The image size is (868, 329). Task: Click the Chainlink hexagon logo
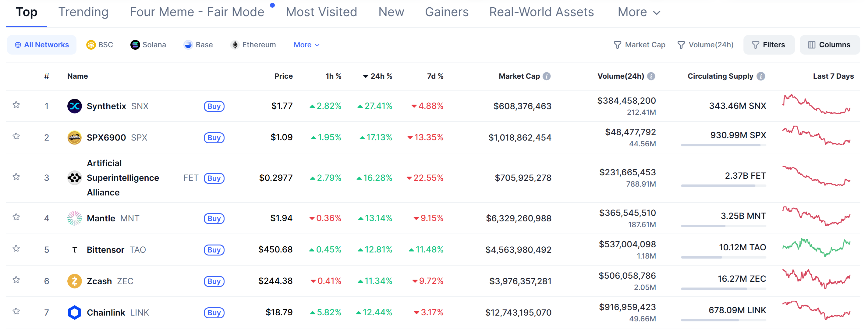74,313
